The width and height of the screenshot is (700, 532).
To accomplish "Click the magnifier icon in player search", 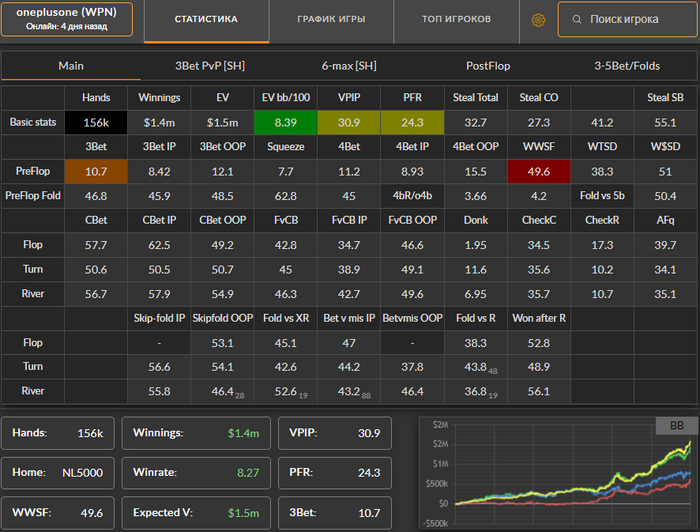I will coord(577,20).
